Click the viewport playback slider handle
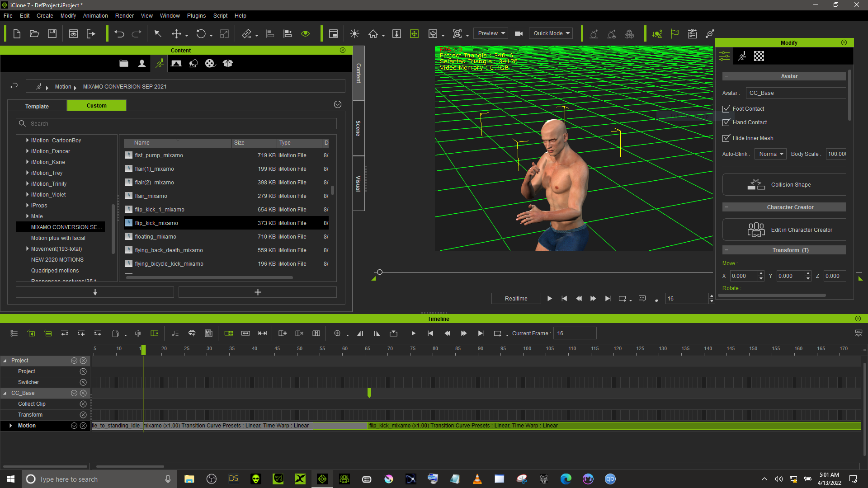The image size is (868, 488). coord(380,272)
